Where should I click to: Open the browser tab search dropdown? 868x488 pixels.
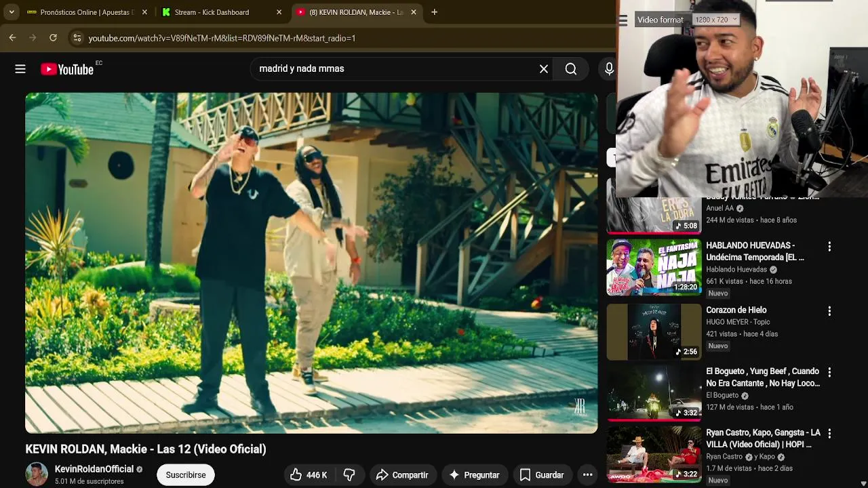coord(12,12)
